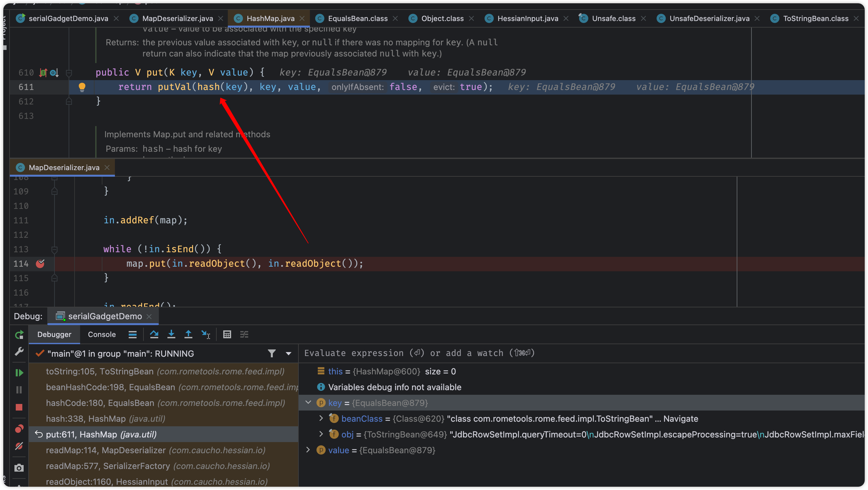868x490 pixels.
Task: Close the serialGadgetDemo.java editor tab
Action: pos(116,18)
